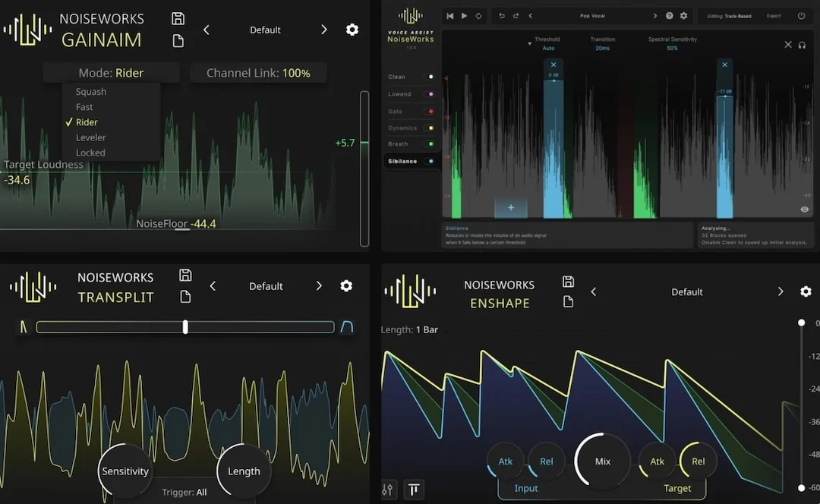
Task: Open GainAim settings gear
Action: click(352, 30)
